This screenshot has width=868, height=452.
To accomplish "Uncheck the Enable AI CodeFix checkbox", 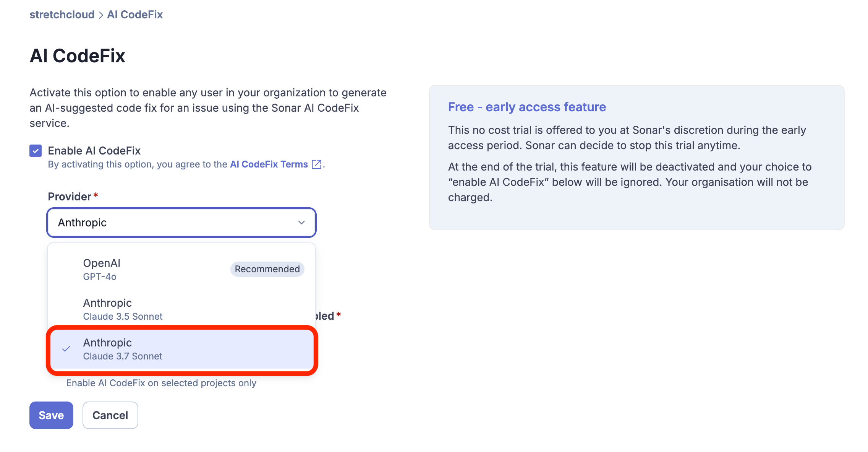I will tap(36, 151).
